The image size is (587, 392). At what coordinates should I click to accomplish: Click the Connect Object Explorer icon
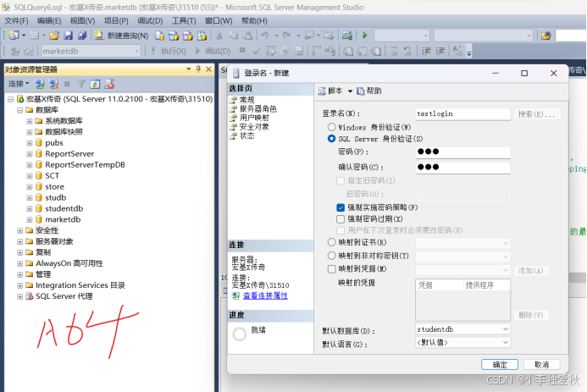(40, 84)
